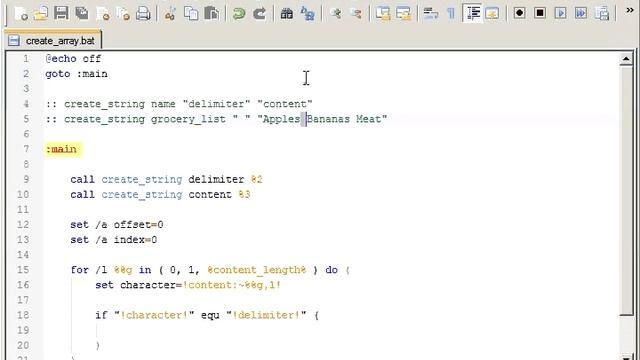640x360 pixels.
Task: Open a file using the folder icon
Action: [41, 13]
